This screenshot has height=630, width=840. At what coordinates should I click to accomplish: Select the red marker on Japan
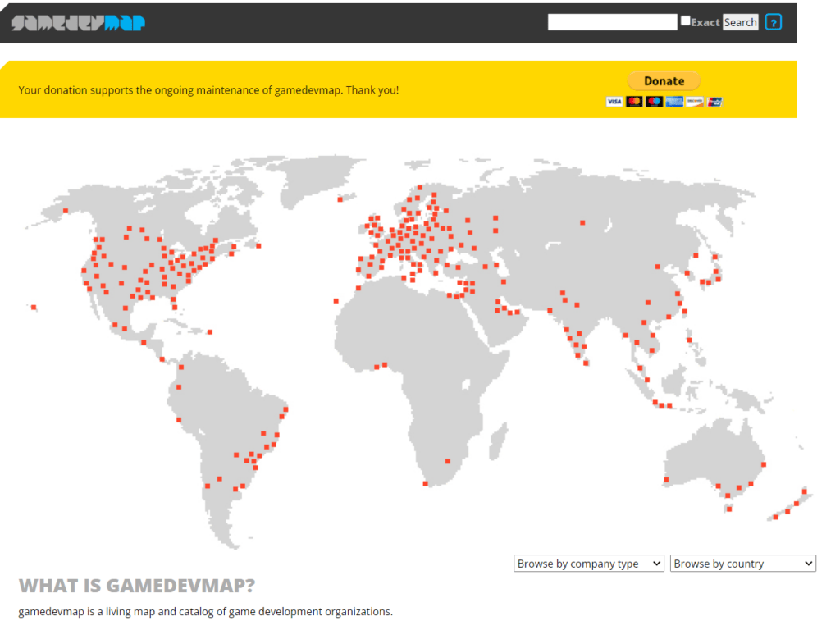(718, 279)
